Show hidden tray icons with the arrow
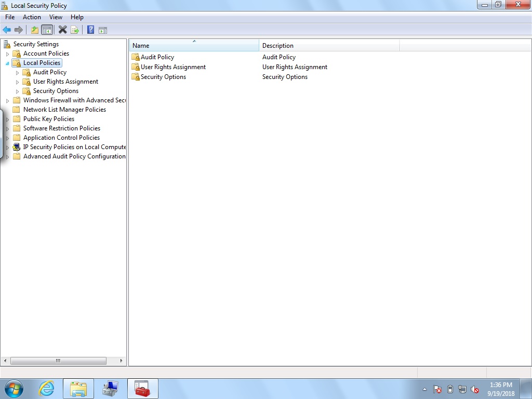The image size is (532, 399). [x=424, y=389]
